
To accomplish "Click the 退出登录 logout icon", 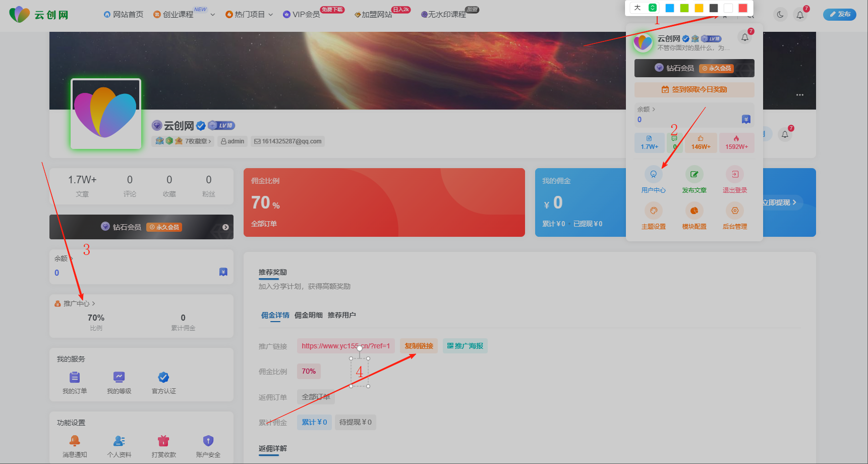I will coord(735,174).
